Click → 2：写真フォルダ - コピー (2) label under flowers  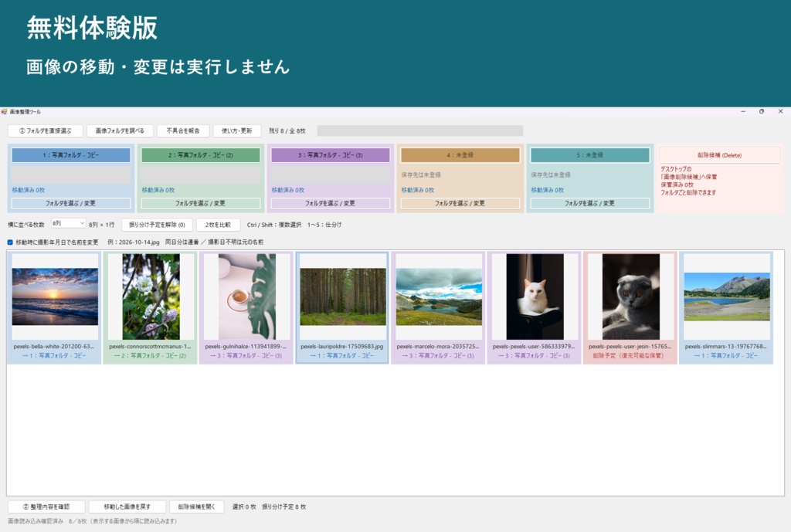point(150,355)
